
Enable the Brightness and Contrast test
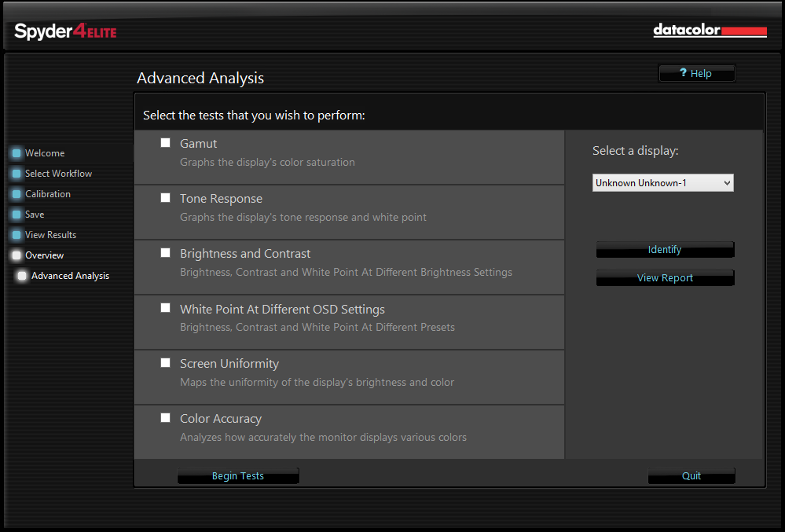165,252
